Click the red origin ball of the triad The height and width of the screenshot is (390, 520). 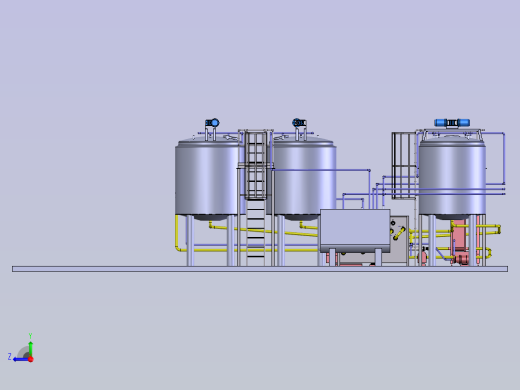pyautogui.click(x=31, y=359)
